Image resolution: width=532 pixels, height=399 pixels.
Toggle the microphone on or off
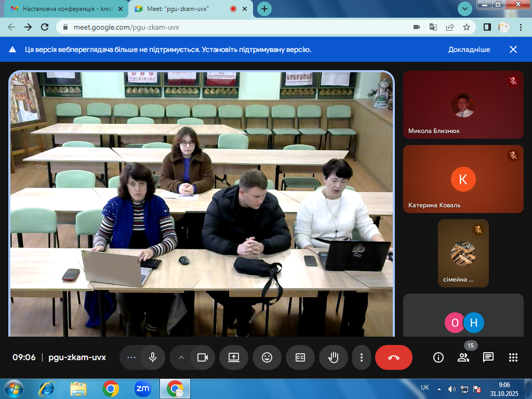point(153,357)
